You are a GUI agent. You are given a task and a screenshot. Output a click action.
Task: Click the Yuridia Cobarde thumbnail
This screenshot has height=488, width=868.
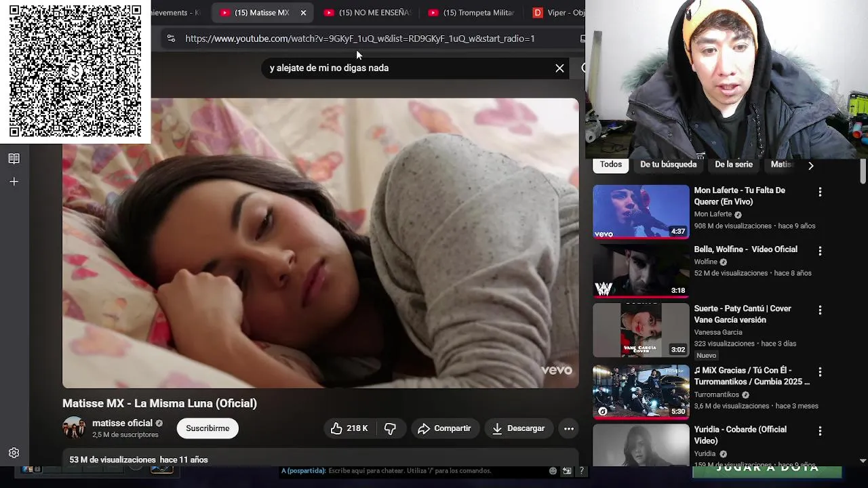pos(641,445)
